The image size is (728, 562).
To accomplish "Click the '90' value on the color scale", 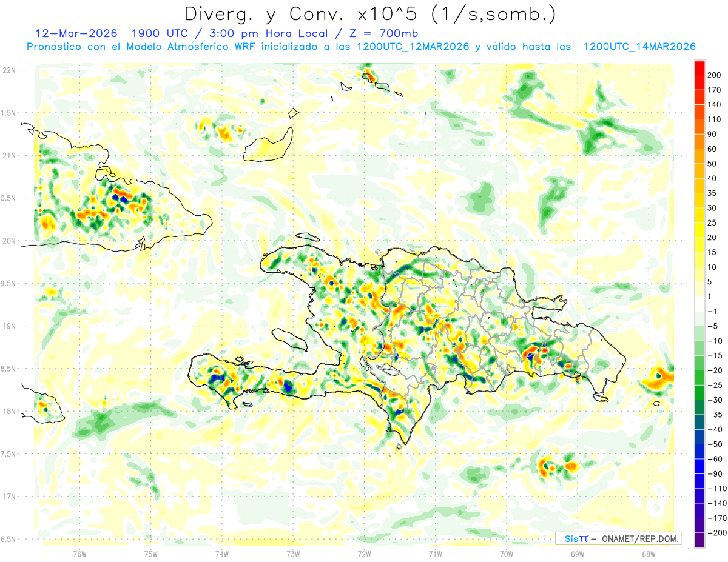I will (713, 134).
